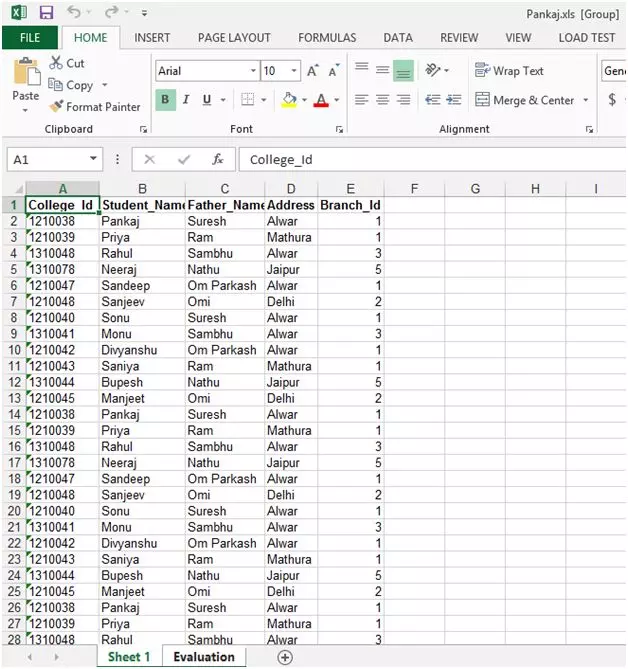628x669 pixels.
Task: Toggle the highlighted Bottom Align icon
Action: coord(404,70)
